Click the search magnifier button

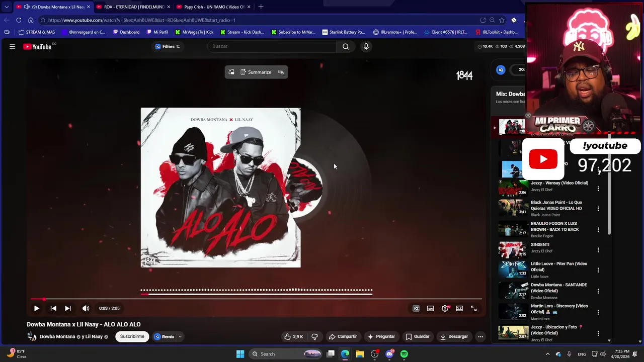coord(346,46)
